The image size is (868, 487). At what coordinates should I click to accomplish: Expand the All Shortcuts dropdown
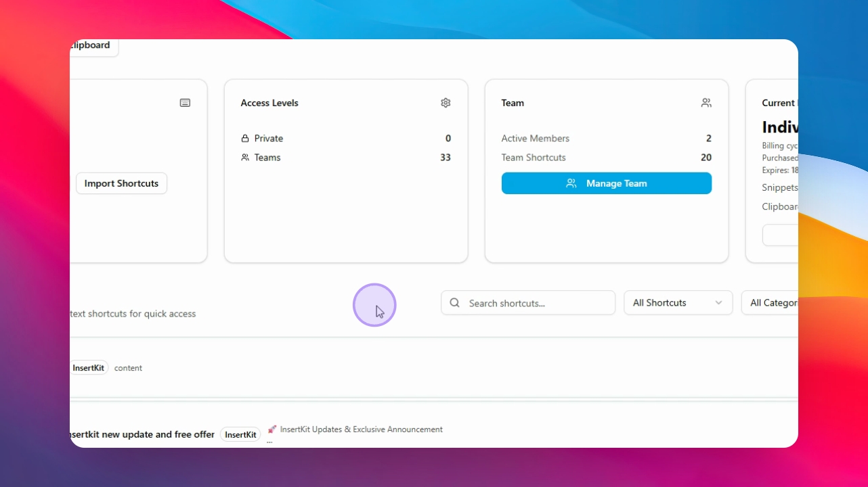678,303
